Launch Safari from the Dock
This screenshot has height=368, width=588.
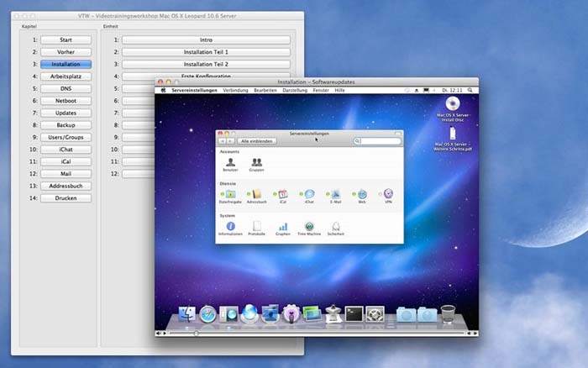tap(207, 314)
